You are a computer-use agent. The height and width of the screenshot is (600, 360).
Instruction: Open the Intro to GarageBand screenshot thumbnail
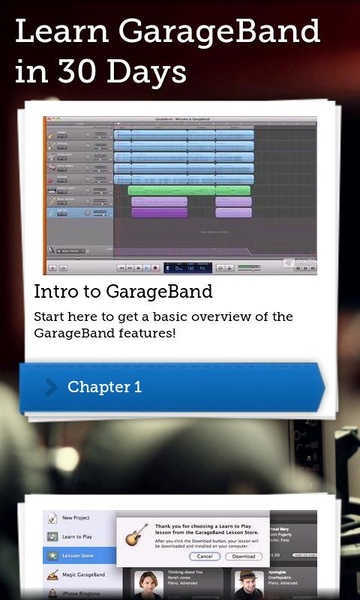click(x=180, y=195)
